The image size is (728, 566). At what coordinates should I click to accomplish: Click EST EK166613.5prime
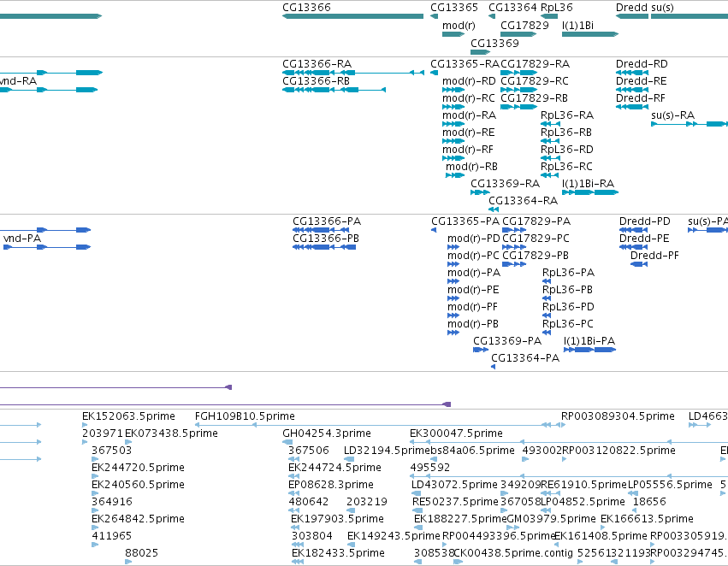[648, 519]
